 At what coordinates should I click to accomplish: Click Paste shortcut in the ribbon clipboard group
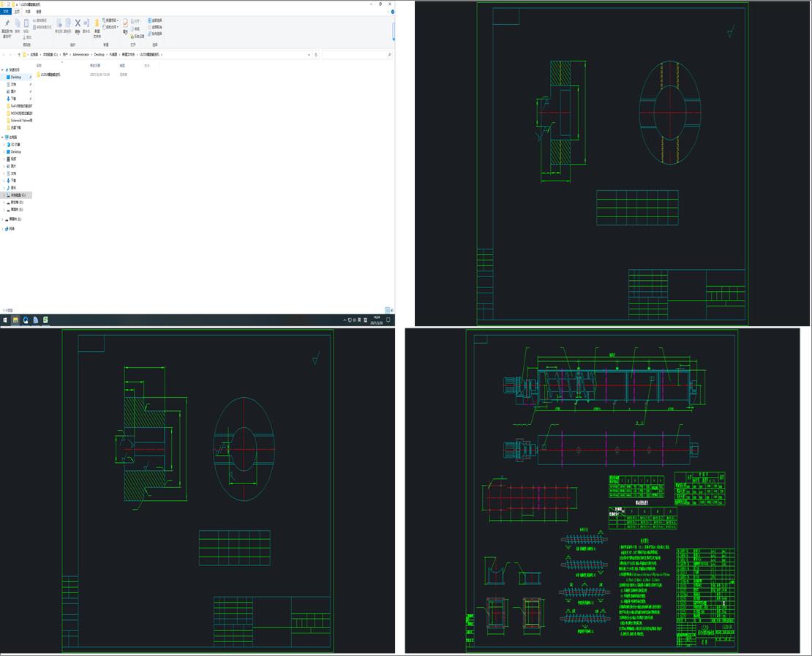(42, 27)
